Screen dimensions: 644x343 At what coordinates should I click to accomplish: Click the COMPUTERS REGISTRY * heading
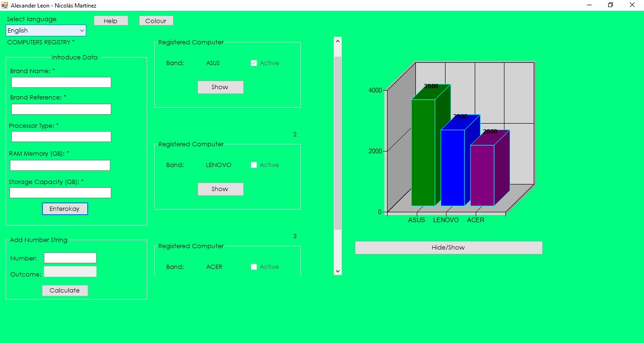[41, 42]
